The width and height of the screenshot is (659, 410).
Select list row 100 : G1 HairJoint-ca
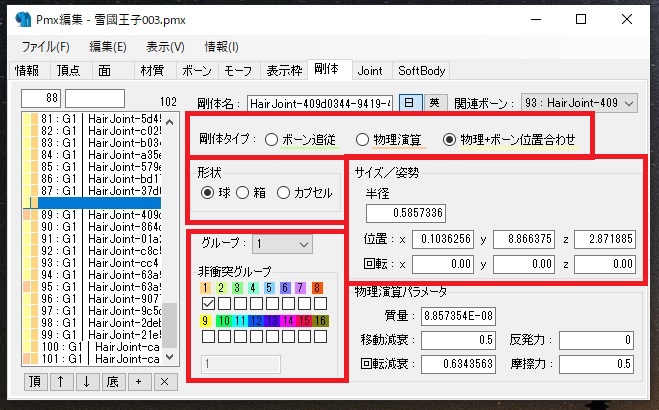pyautogui.click(x=92, y=347)
